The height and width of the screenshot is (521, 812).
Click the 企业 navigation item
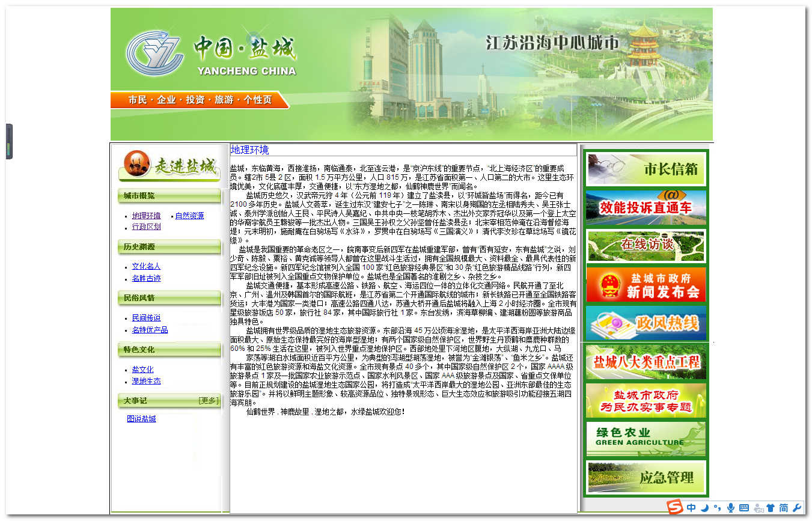point(166,100)
